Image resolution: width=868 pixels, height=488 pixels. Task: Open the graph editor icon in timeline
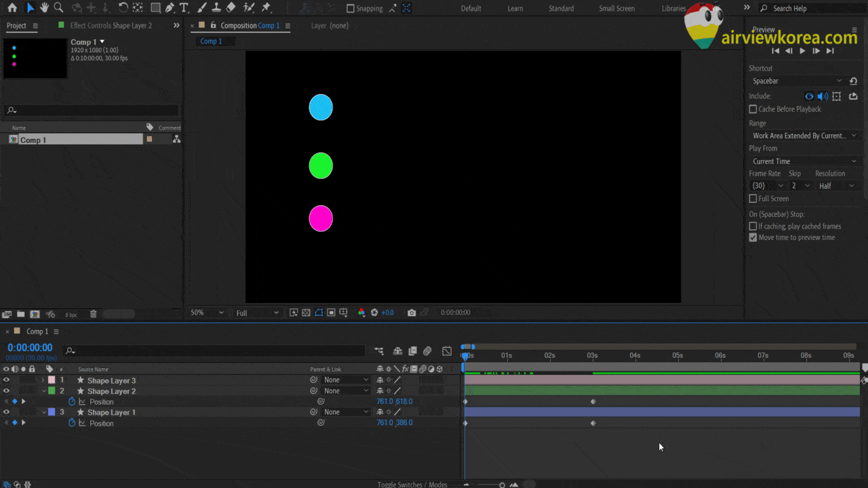[x=447, y=351]
